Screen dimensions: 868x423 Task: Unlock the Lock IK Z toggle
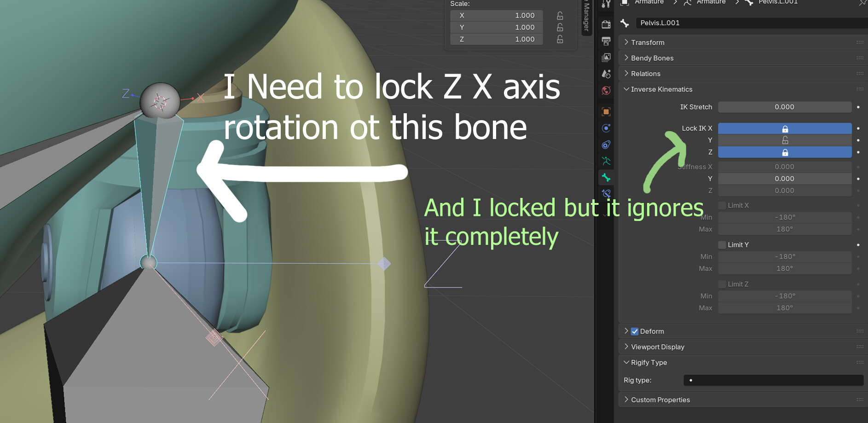[785, 152]
